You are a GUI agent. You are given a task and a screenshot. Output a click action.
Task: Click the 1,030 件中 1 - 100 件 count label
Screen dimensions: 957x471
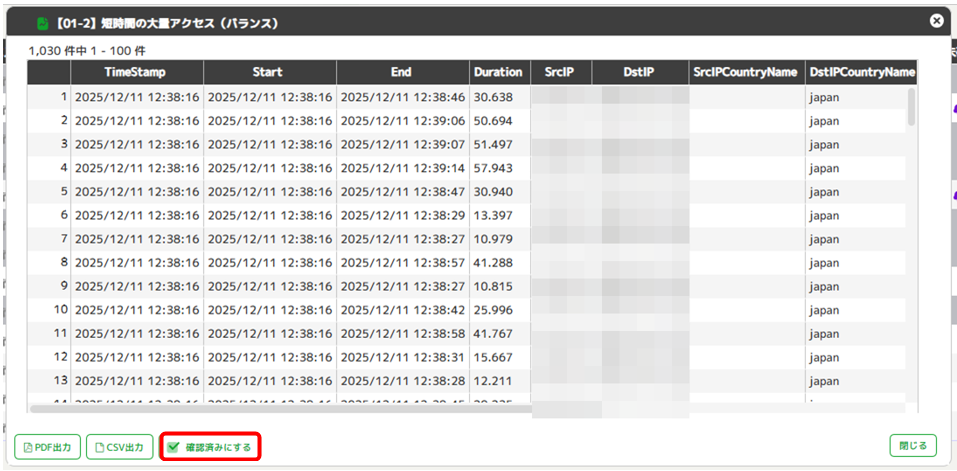pyautogui.click(x=87, y=50)
